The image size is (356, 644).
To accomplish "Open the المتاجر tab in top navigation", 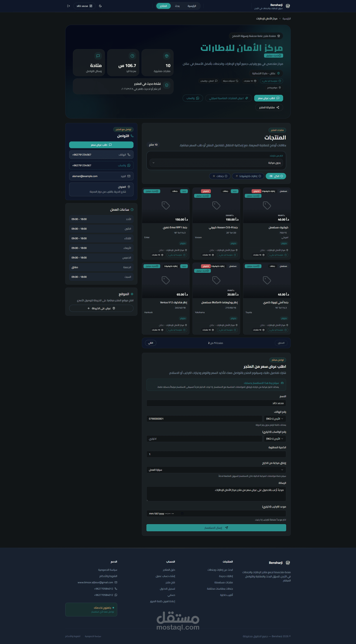I will [x=163, y=6].
